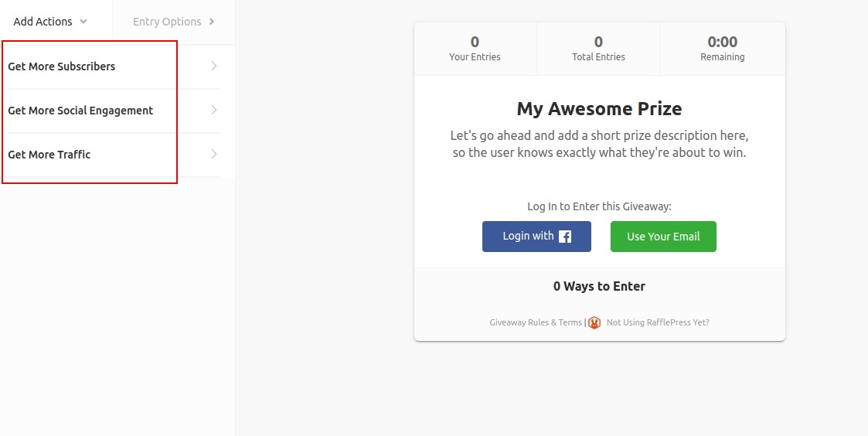Expand Get More Social Engagement actions

click(x=80, y=111)
